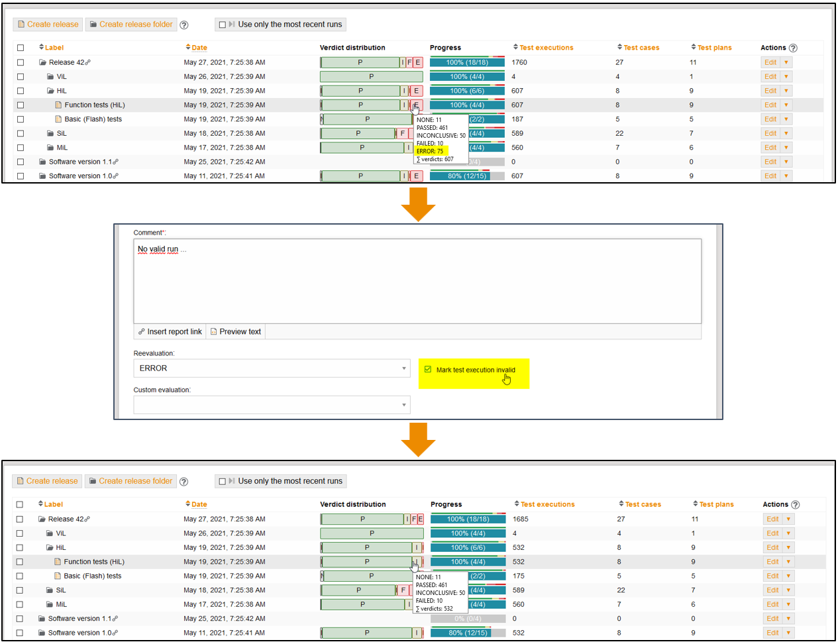Open the Reevaluation dropdown showing ERROR

point(272,368)
